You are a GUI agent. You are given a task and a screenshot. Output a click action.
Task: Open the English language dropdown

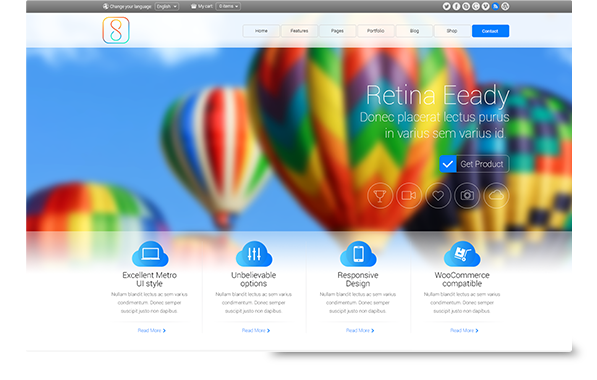click(167, 6)
